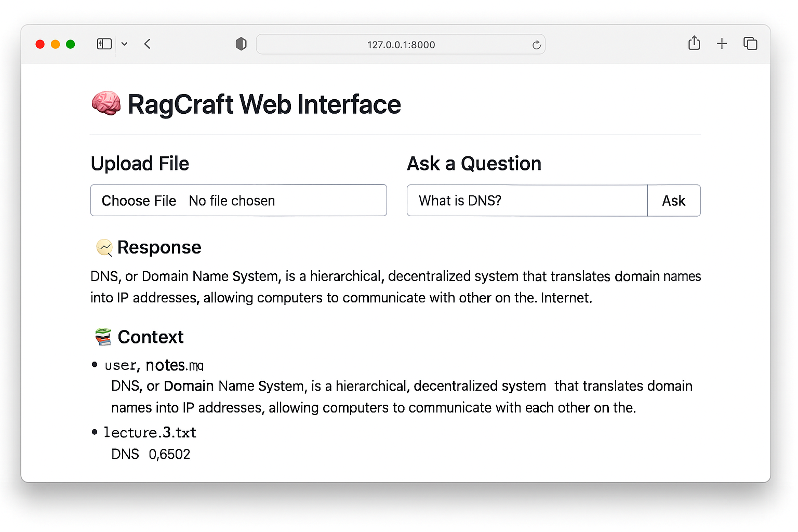Select the RagCraft Web Interface heading
The width and height of the screenshot is (798, 532).
[x=264, y=104]
